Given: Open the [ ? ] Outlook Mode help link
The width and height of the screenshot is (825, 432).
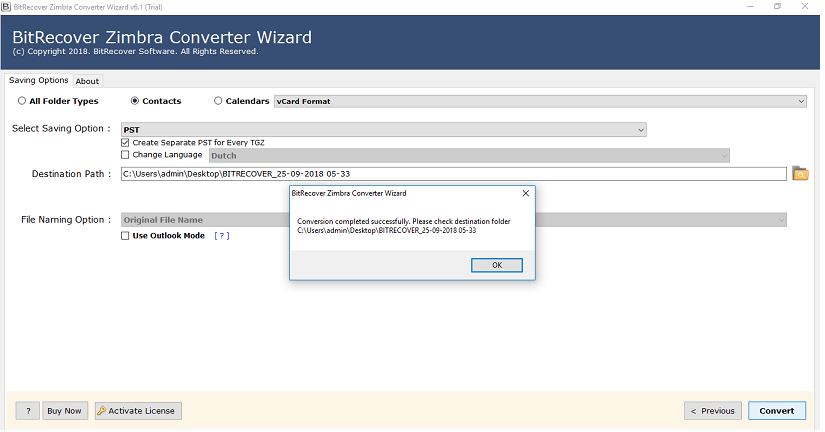Looking at the screenshot, I should pos(222,236).
